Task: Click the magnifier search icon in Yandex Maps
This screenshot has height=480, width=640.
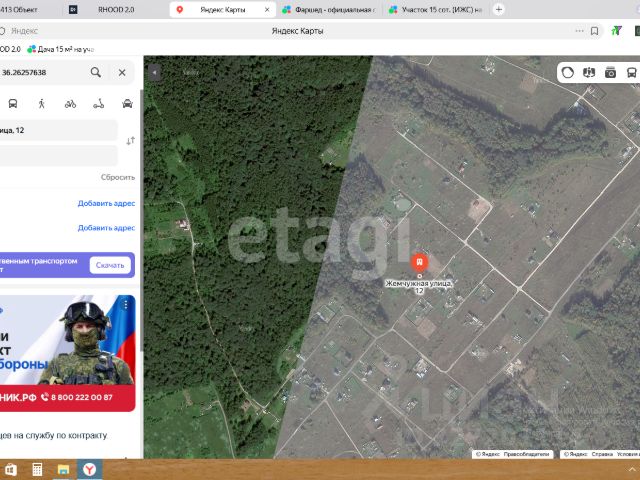Action: tap(96, 72)
